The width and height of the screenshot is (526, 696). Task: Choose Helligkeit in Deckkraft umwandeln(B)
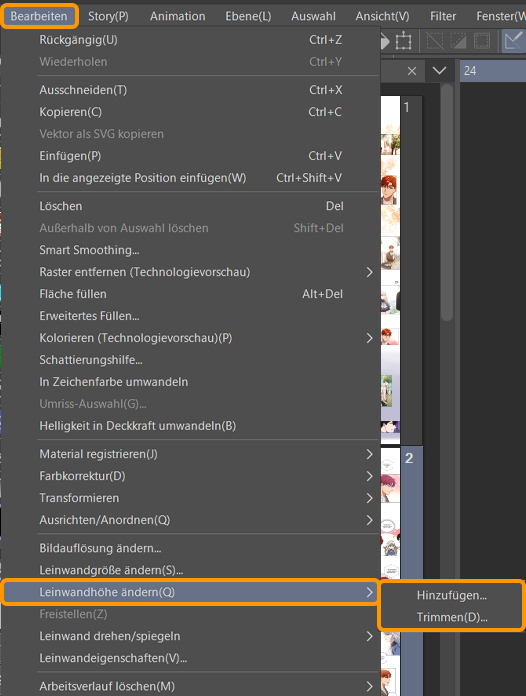pyautogui.click(x=190, y=426)
